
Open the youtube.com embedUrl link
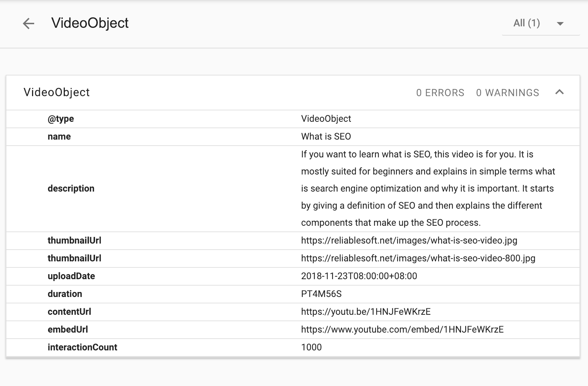402,330
